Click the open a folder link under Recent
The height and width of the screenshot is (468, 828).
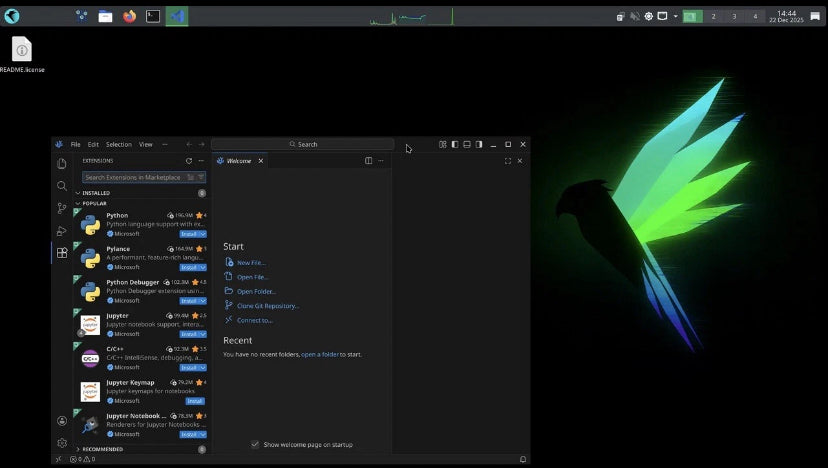point(319,354)
